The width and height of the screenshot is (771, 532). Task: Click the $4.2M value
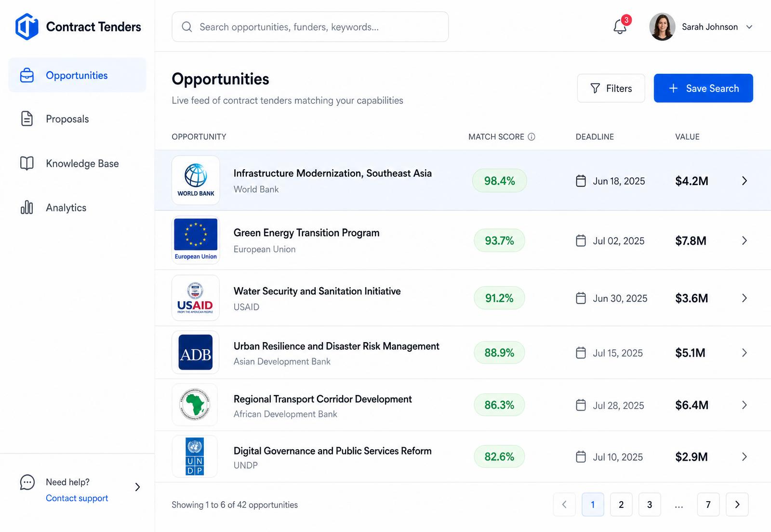(691, 181)
